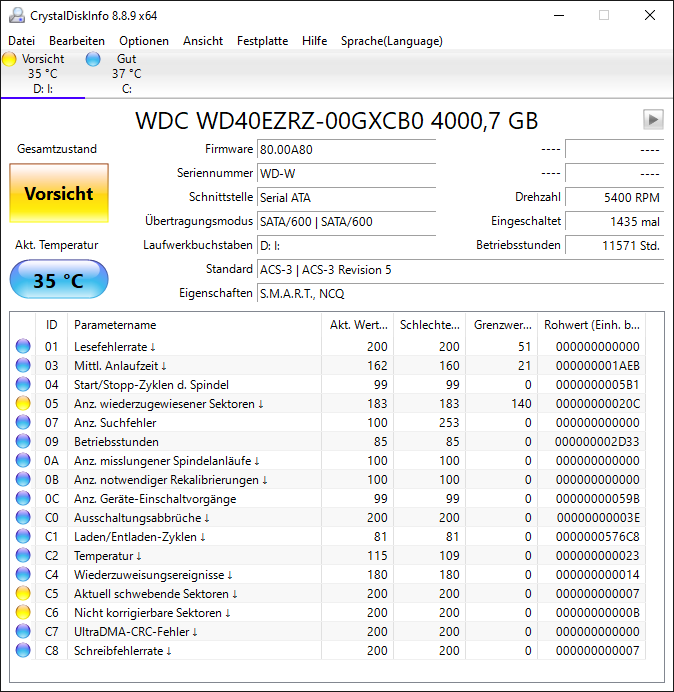Click blue status icon of Start/Stopp-Zyklen row

pos(23,384)
